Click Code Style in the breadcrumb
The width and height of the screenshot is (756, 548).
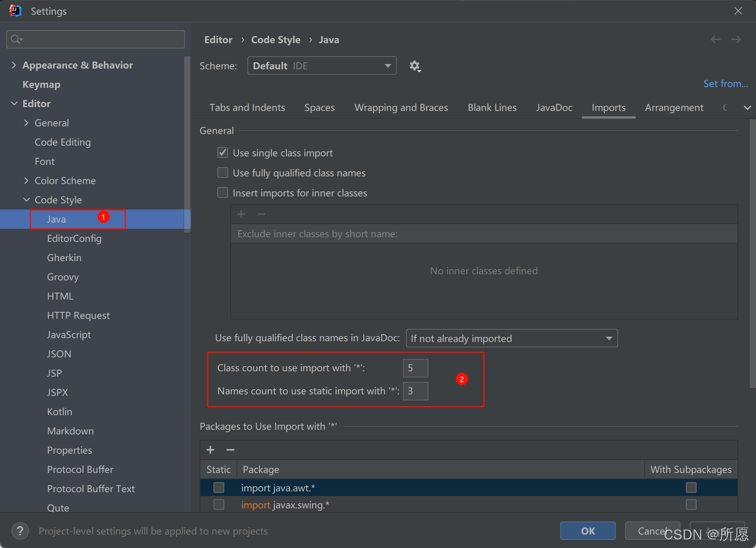click(276, 40)
